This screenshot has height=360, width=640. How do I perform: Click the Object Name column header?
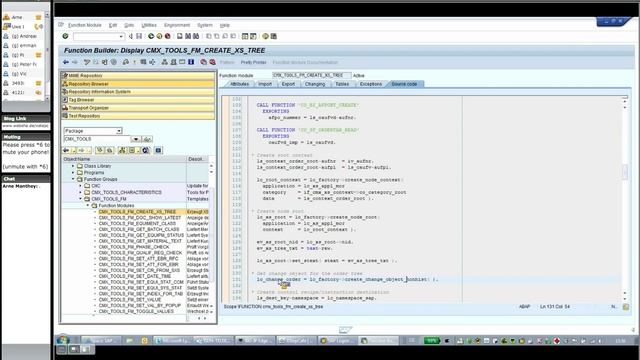click(x=124, y=159)
